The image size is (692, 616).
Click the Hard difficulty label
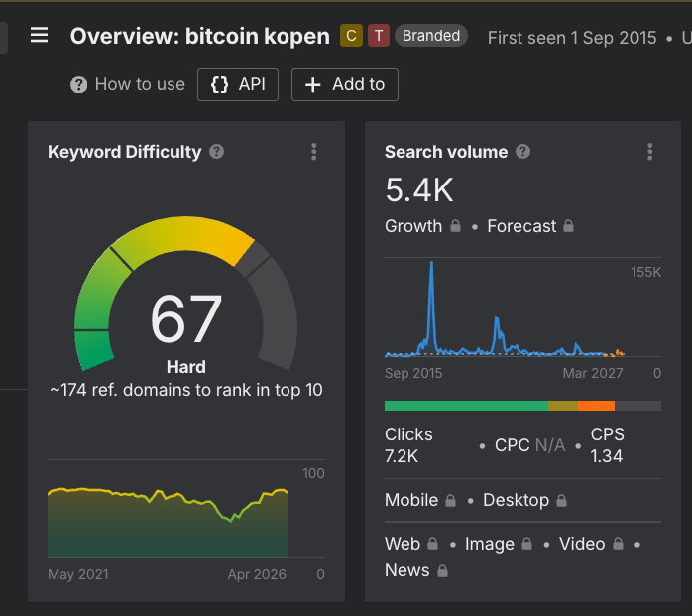click(185, 367)
